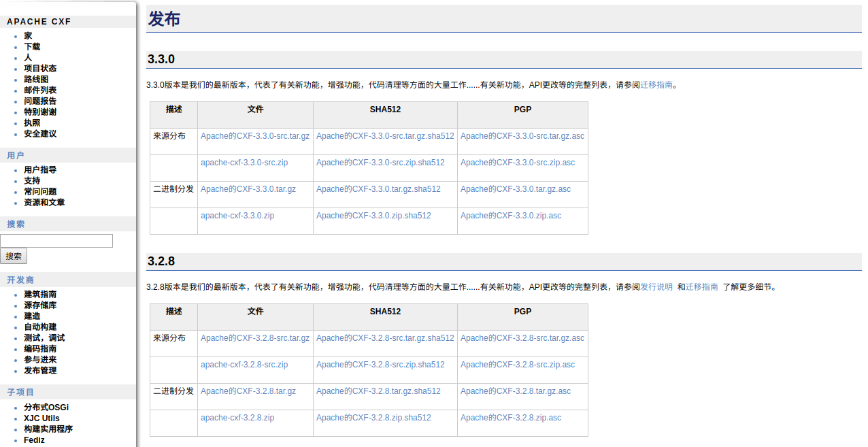Screen dimensions: 868x447
Task: Open the 发布管理 link
Action: point(40,371)
